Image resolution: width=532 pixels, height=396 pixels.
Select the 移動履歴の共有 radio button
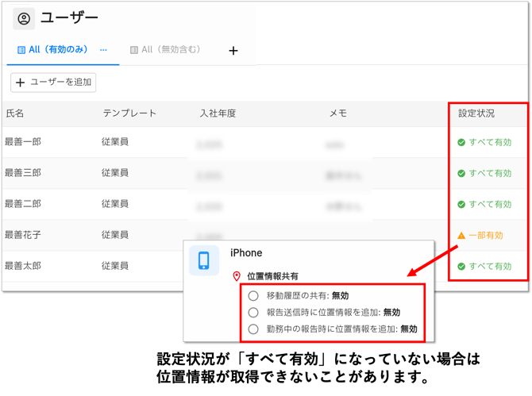pyautogui.click(x=253, y=296)
